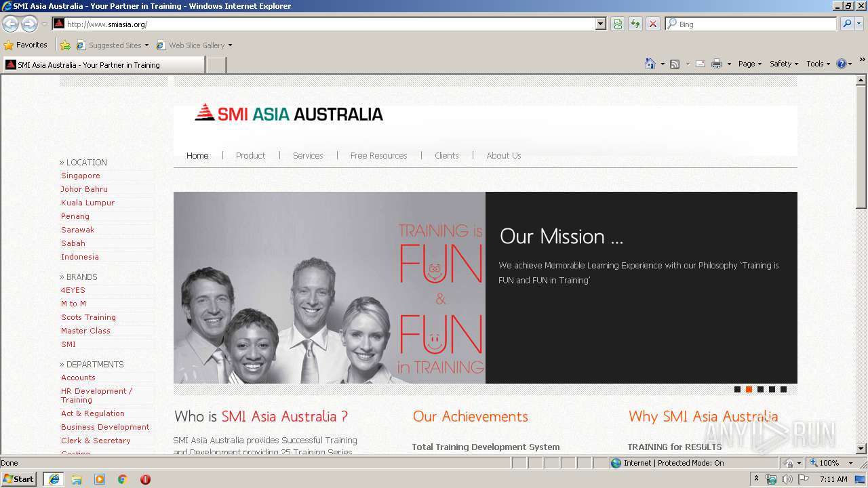Image resolution: width=868 pixels, height=488 pixels.
Task: Launch Windows Media Player taskbar icon
Action: coord(100,479)
